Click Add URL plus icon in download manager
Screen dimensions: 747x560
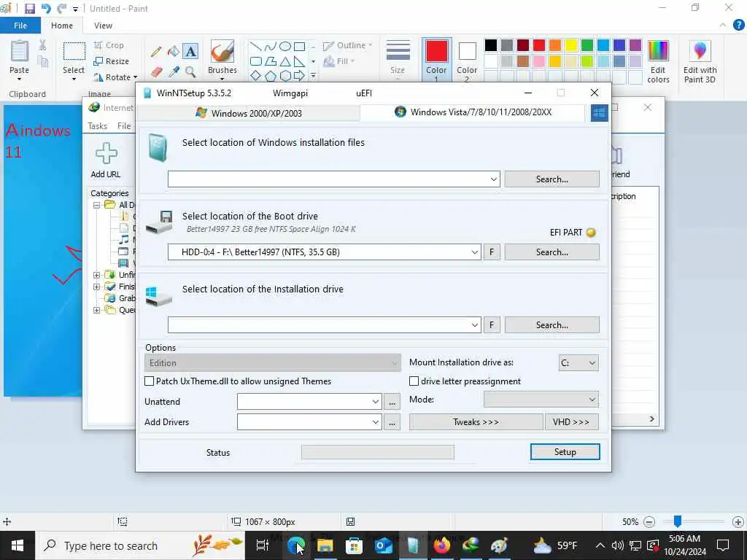click(106, 153)
